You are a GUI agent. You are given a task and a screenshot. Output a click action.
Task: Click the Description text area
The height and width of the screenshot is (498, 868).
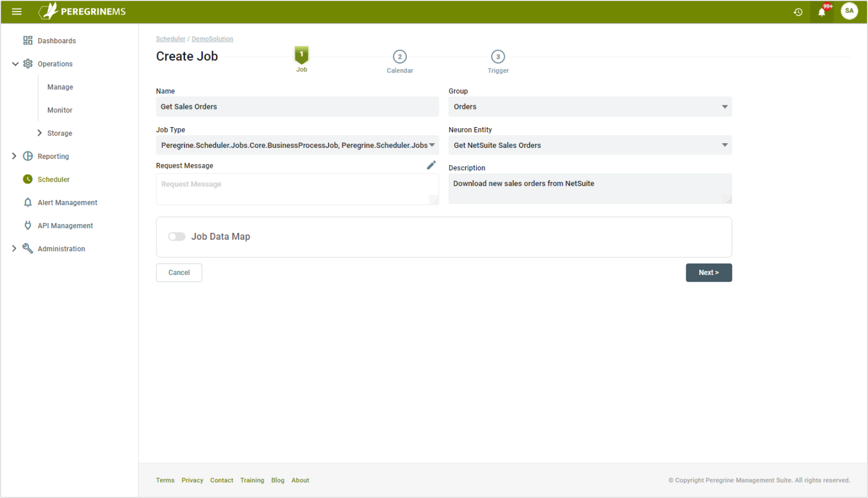pos(590,189)
